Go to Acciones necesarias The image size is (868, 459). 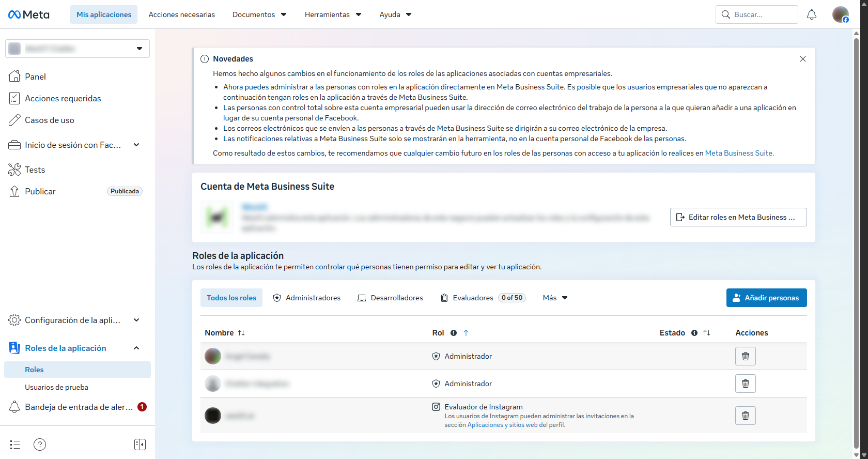point(182,14)
